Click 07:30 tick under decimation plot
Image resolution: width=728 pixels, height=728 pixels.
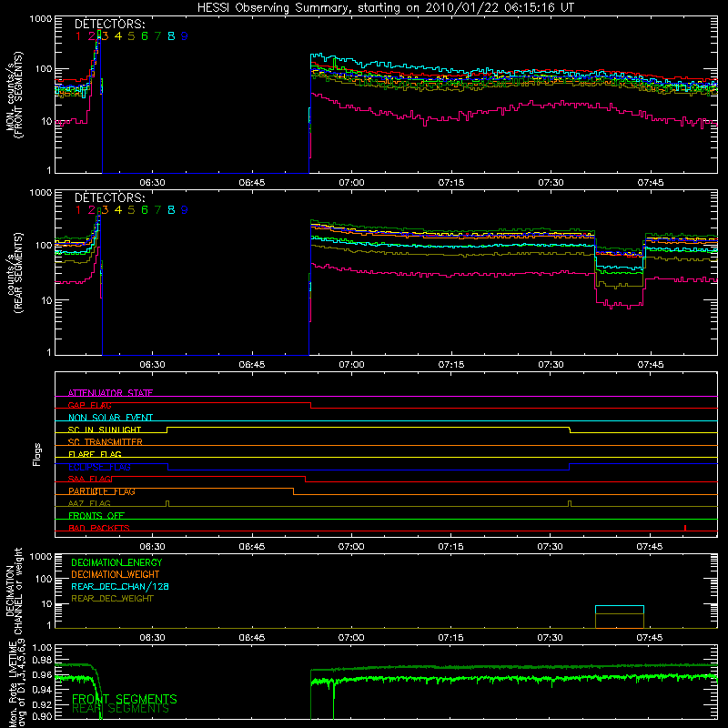point(551,638)
